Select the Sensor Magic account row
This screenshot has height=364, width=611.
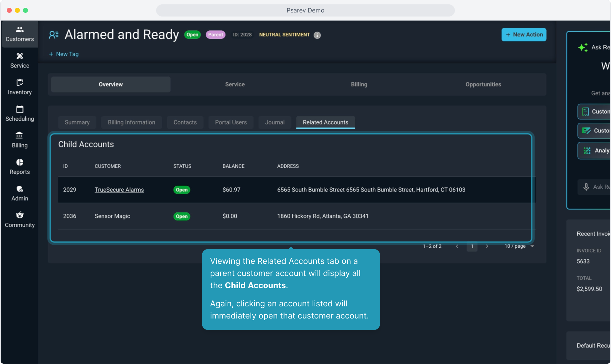(x=112, y=216)
